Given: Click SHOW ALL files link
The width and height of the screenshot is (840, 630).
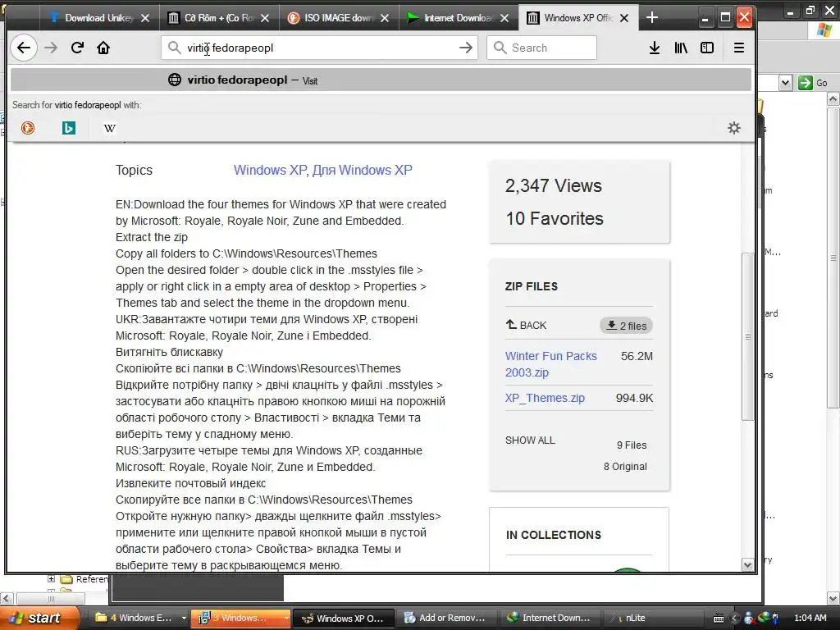Looking at the screenshot, I should coord(530,441).
